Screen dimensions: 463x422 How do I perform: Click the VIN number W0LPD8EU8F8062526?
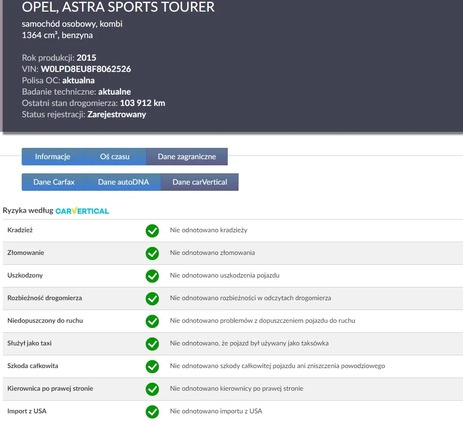pyautogui.click(x=86, y=69)
